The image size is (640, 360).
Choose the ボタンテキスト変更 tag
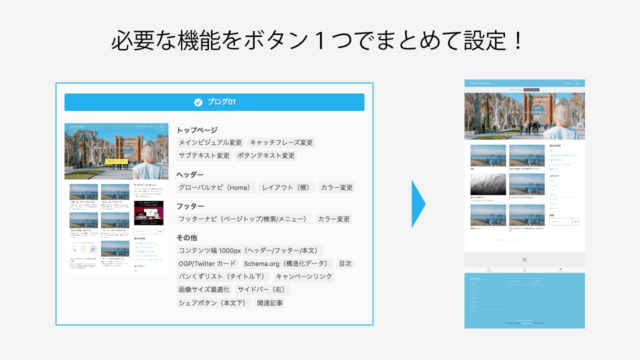266,156
